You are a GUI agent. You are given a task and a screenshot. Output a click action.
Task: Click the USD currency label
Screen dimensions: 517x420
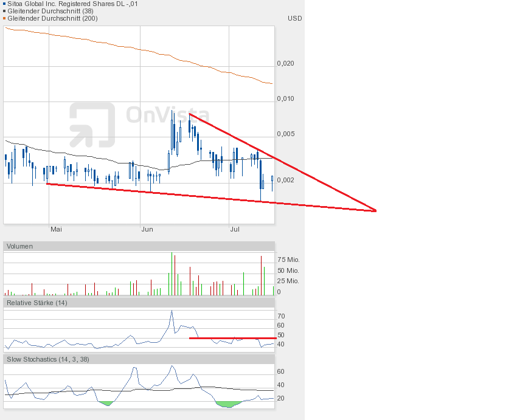coord(294,18)
